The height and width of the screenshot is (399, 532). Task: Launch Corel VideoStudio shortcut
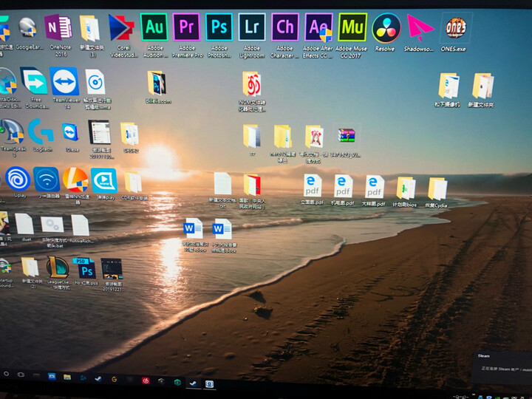[120, 28]
